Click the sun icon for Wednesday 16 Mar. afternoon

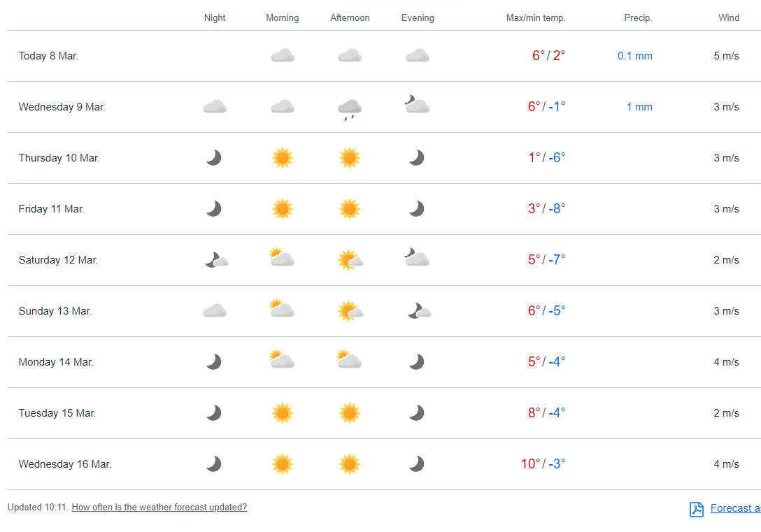click(x=350, y=464)
